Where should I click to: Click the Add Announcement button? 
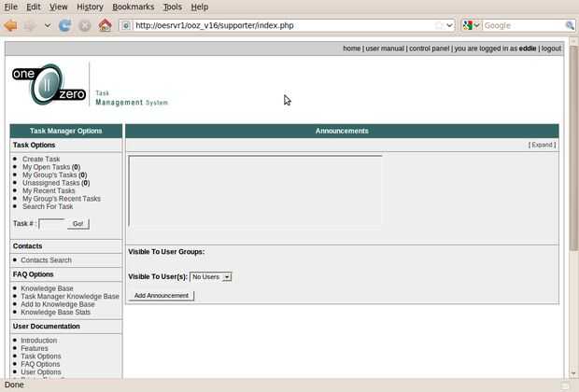pos(162,296)
